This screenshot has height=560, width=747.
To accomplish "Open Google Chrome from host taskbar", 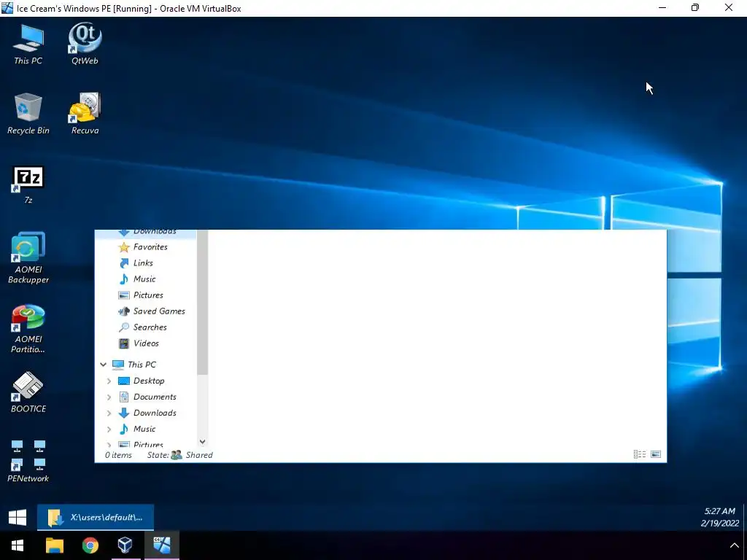I will [x=90, y=545].
